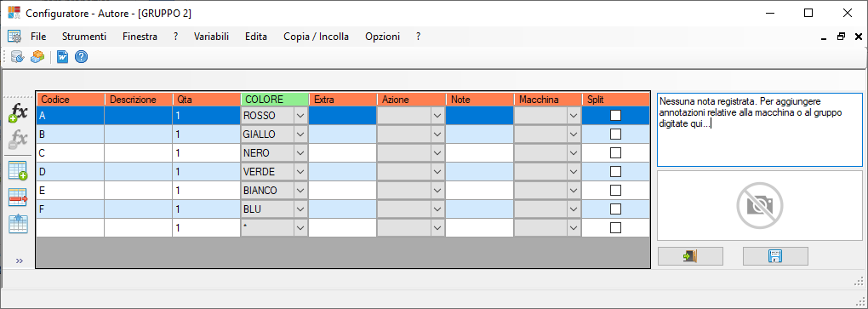868x309 pixels.
Task: Click the add formula fx icon
Action: (18, 113)
